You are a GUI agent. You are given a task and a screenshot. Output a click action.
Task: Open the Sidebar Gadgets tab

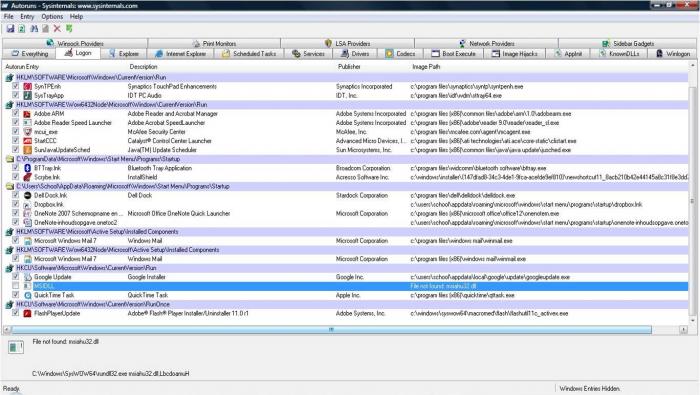[628, 43]
